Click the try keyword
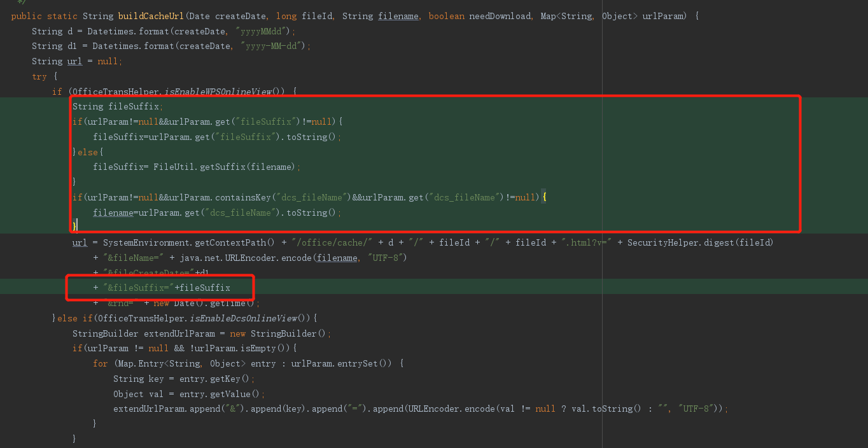This screenshot has height=448, width=868. tap(39, 76)
